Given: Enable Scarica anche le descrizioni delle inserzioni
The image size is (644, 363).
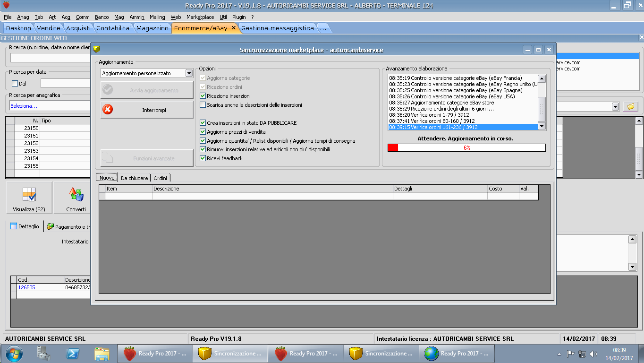Looking at the screenshot, I should [x=203, y=105].
